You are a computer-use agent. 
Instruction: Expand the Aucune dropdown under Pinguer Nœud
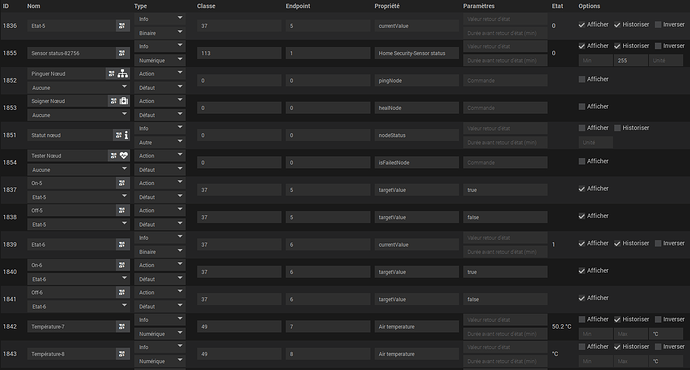click(78, 88)
